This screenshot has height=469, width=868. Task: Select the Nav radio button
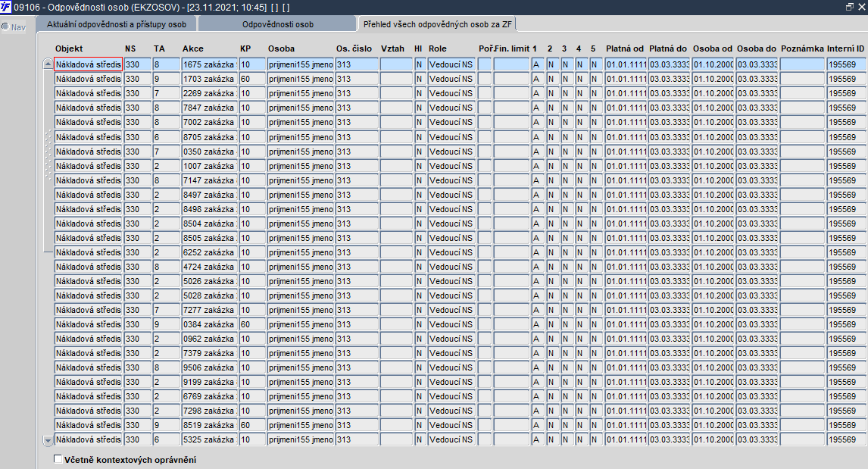[5, 27]
